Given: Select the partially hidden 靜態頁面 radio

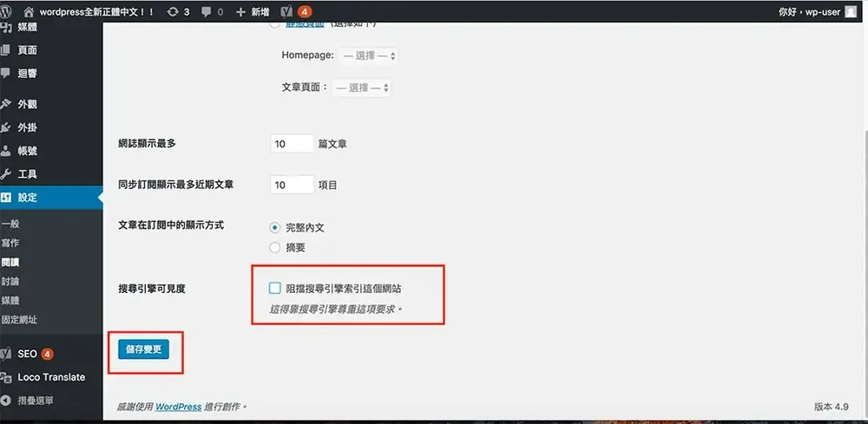Looking at the screenshot, I should pos(274,24).
